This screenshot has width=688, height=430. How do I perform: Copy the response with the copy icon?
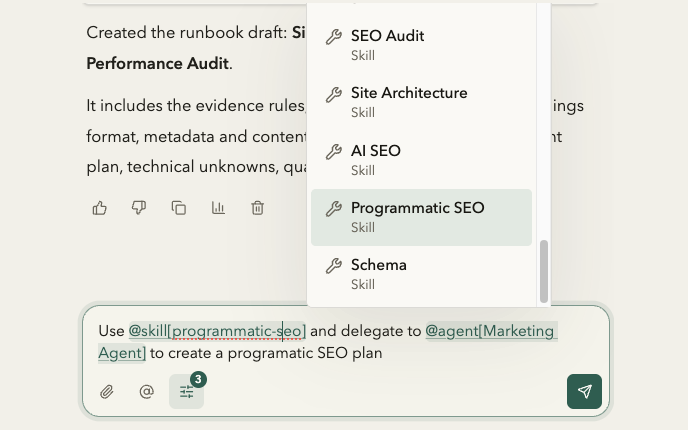click(x=179, y=208)
